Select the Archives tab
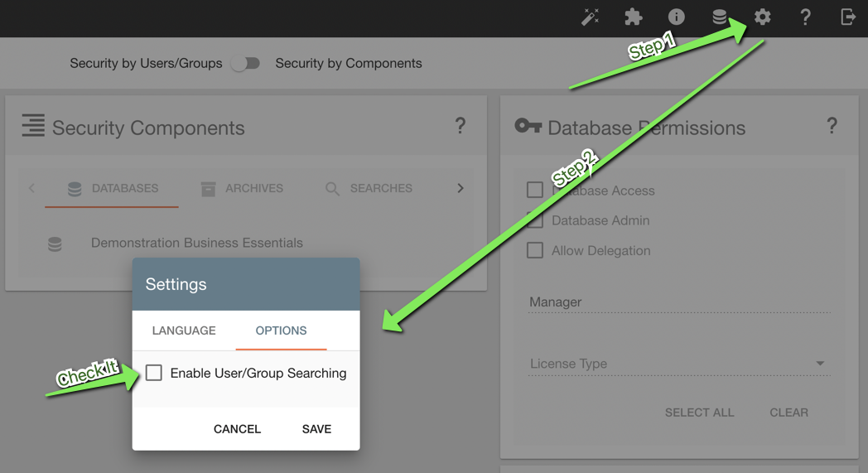The width and height of the screenshot is (868, 473). click(x=242, y=189)
